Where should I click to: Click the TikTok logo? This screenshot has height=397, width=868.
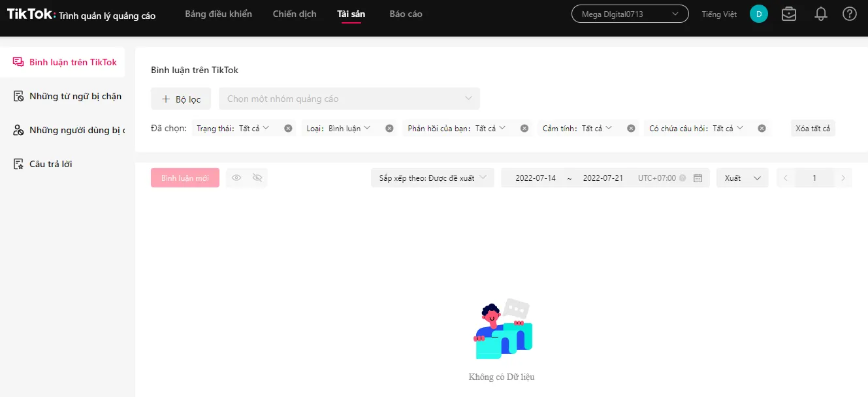pos(30,14)
